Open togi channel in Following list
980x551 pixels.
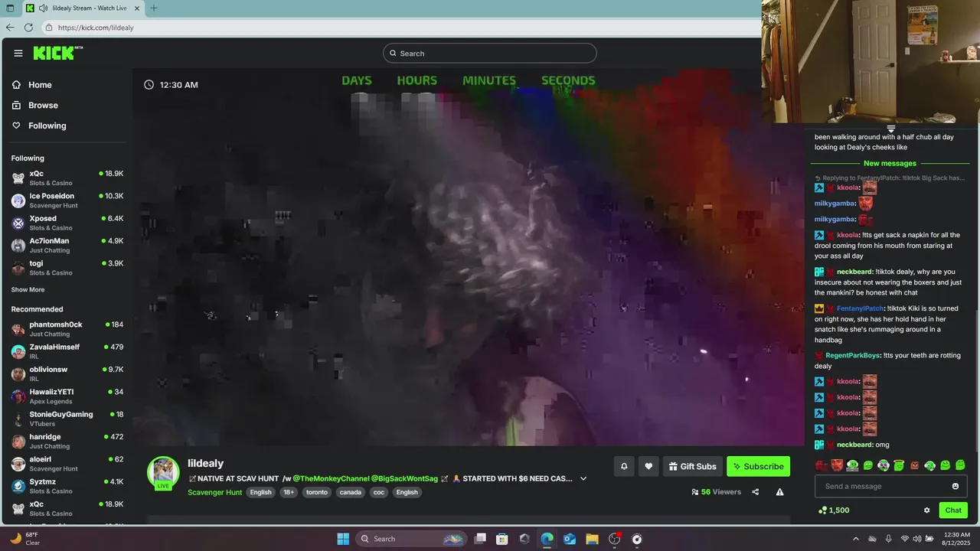point(67,268)
